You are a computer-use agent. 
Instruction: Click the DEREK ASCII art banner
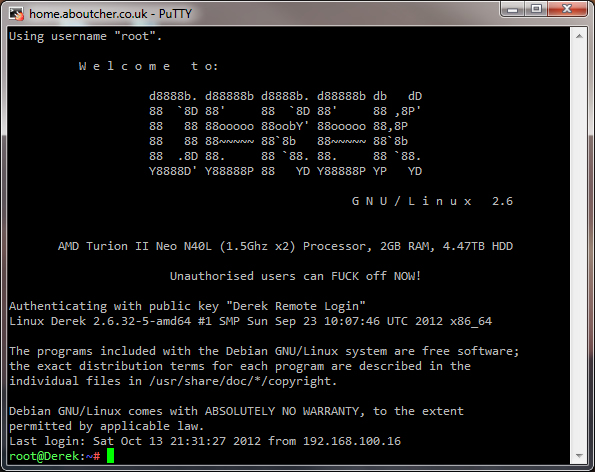285,134
